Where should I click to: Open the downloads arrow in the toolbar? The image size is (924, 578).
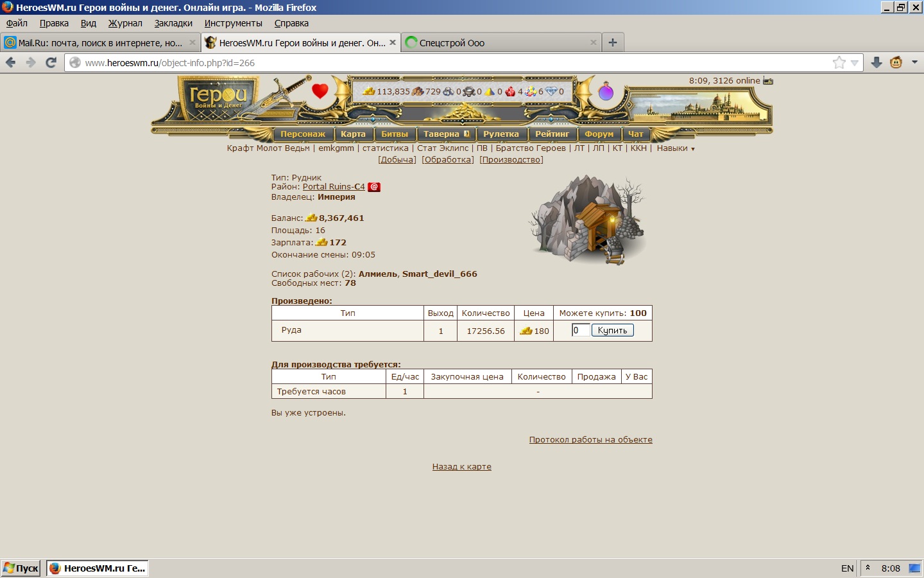pyautogui.click(x=877, y=62)
